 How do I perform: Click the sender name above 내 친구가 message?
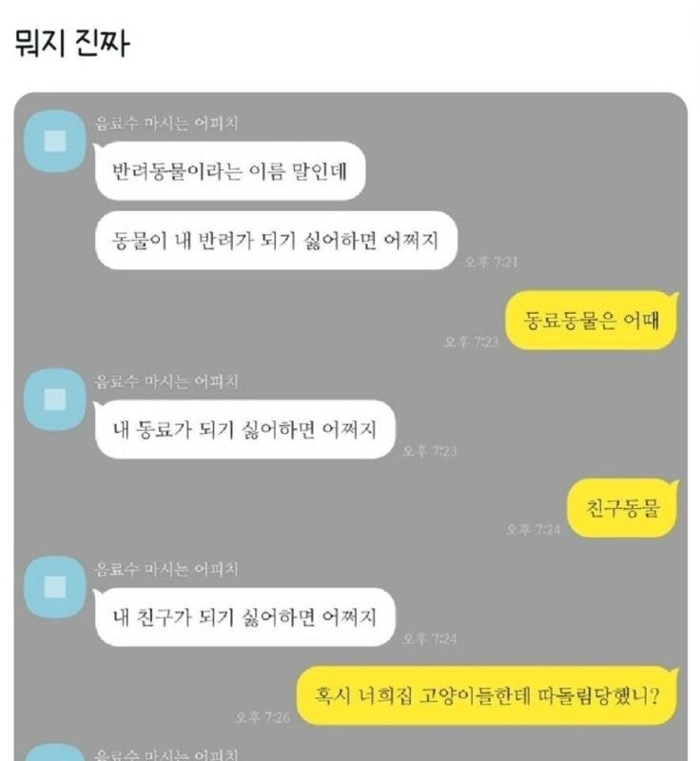(x=166, y=569)
